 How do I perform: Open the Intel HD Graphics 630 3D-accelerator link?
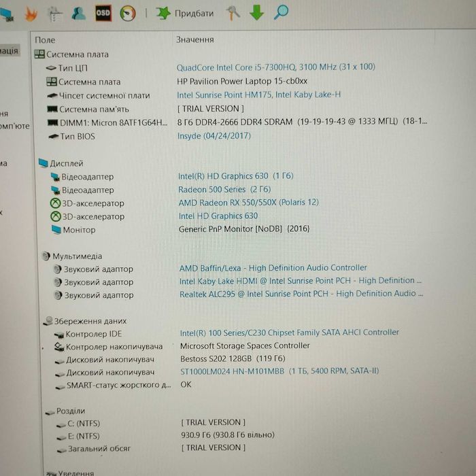click(218, 216)
